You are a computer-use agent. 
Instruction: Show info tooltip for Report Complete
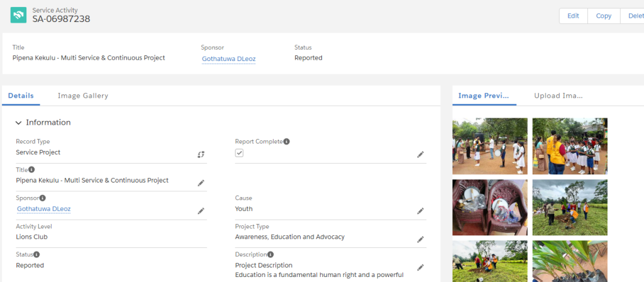coord(287,142)
